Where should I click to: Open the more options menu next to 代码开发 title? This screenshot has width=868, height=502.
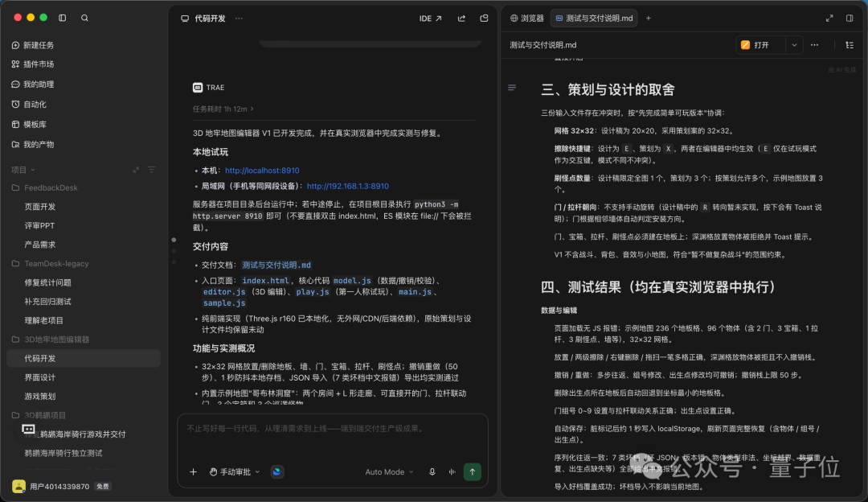tap(239, 19)
